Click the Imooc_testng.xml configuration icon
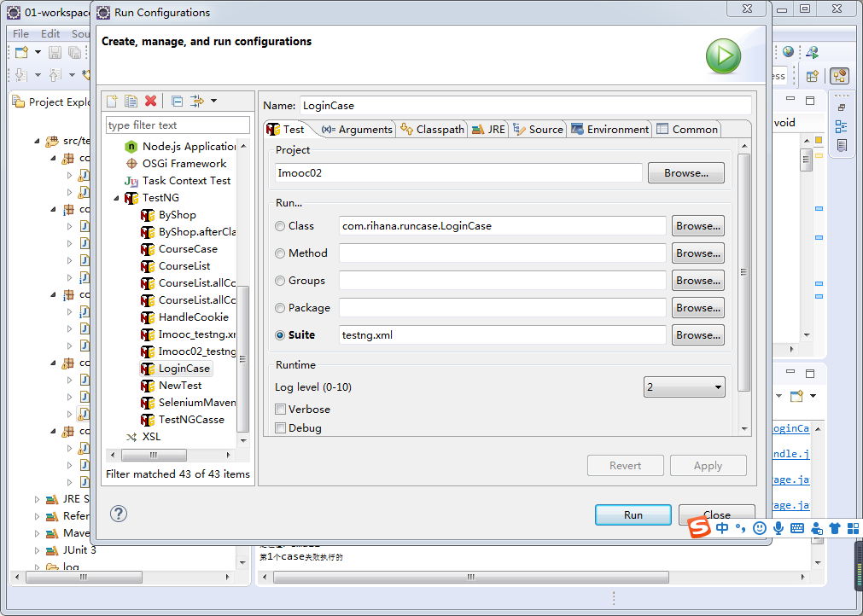The height and width of the screenshot is (616, 863). pyautogui.click(x=148, y=334)
